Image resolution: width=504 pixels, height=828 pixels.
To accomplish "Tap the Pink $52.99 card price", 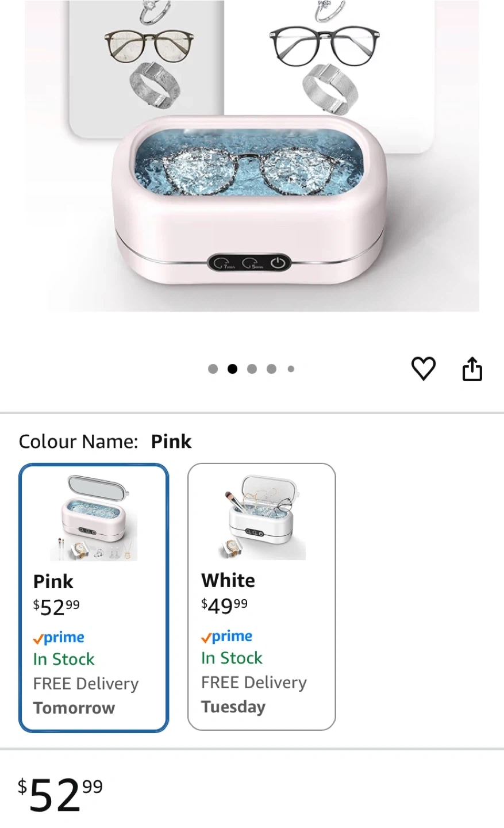I will click(x=56, y=607).
